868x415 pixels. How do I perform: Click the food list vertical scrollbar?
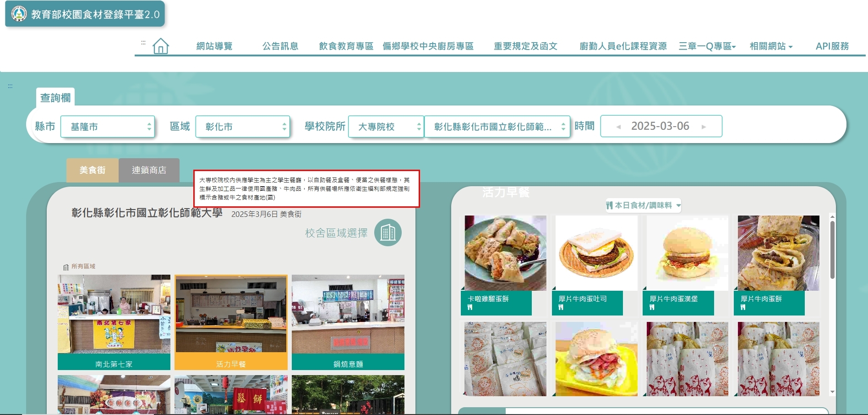coord(832,250)
